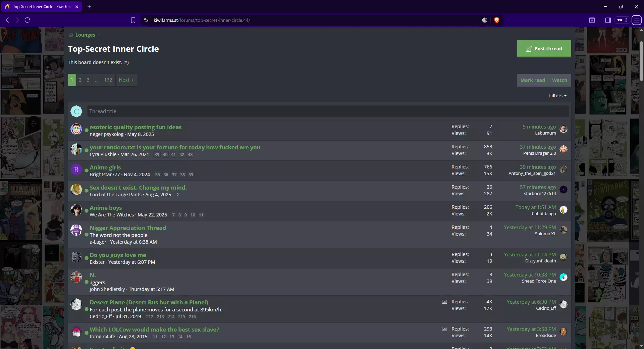Toggle the browser sidebar panel
Image resolution: width=644 pixels, height=349 pixels.
[608, 20]
